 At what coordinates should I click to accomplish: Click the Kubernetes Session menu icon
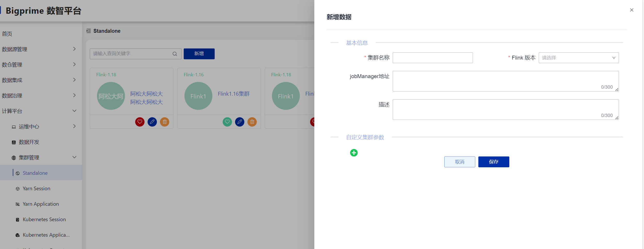pyautogui.click(x=18, y=220)
